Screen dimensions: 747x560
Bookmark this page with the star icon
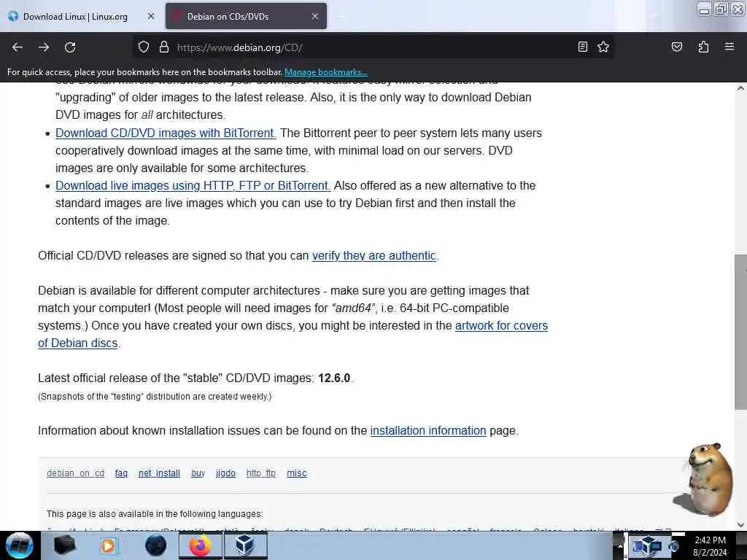pos(603,47)
